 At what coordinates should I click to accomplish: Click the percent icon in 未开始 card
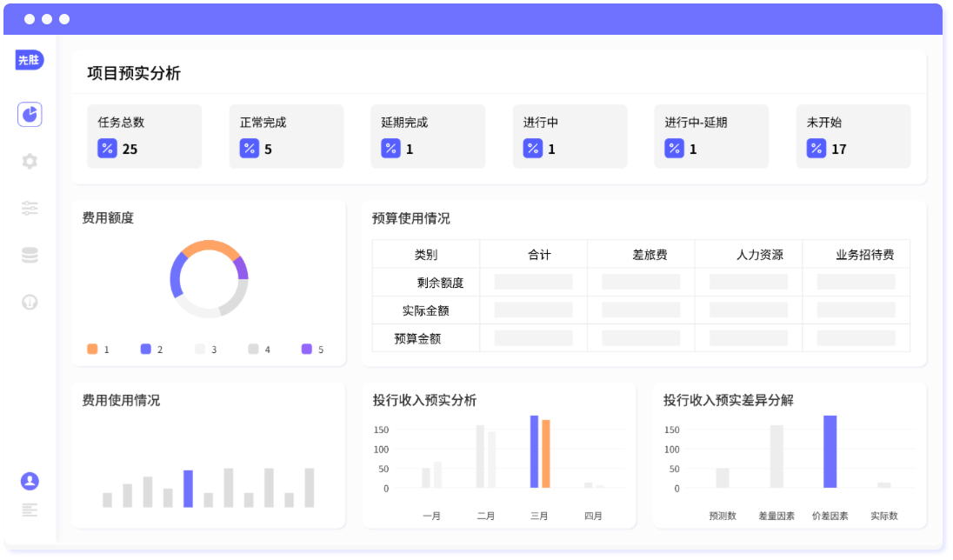pos(816,149)
